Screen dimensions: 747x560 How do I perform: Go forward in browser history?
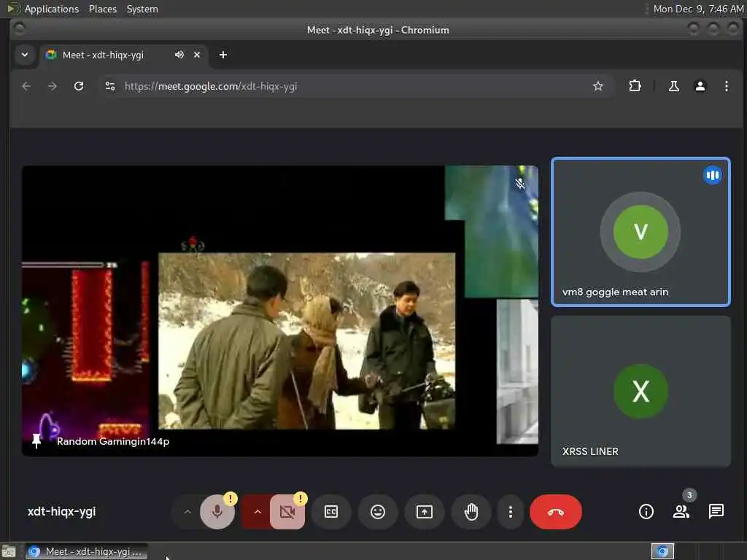53,86
